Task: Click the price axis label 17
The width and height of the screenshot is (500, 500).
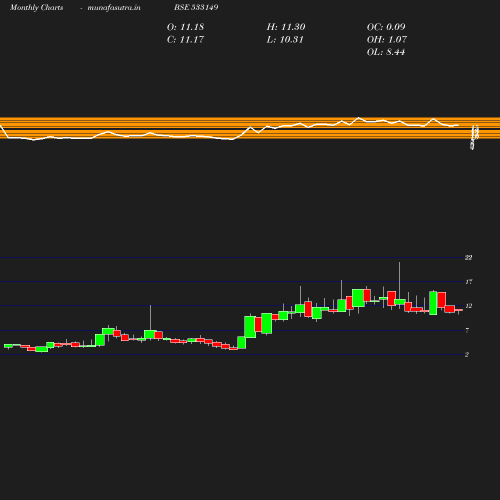Action: click(x=469, y=282)
